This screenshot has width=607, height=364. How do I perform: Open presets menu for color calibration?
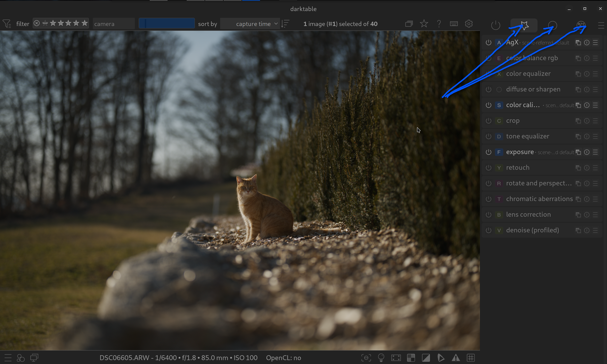coord(595,105)
